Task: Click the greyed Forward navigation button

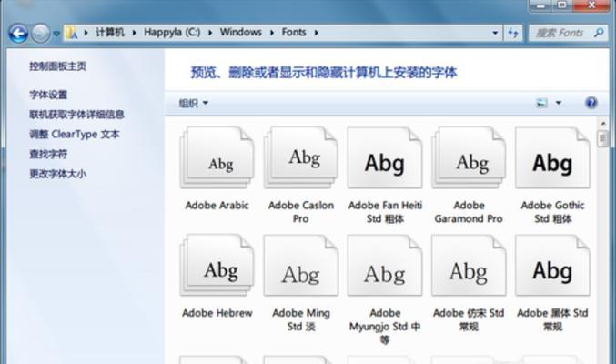Action: point(40,33)
